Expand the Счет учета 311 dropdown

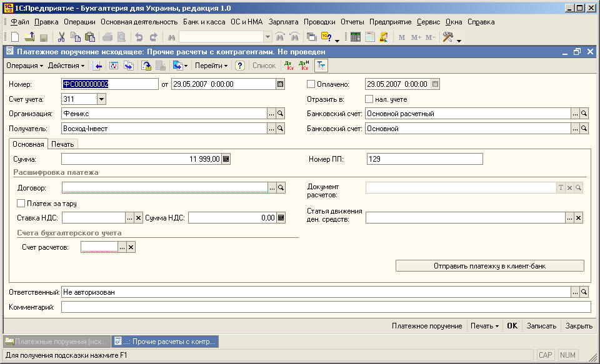(x=101, y=99)
